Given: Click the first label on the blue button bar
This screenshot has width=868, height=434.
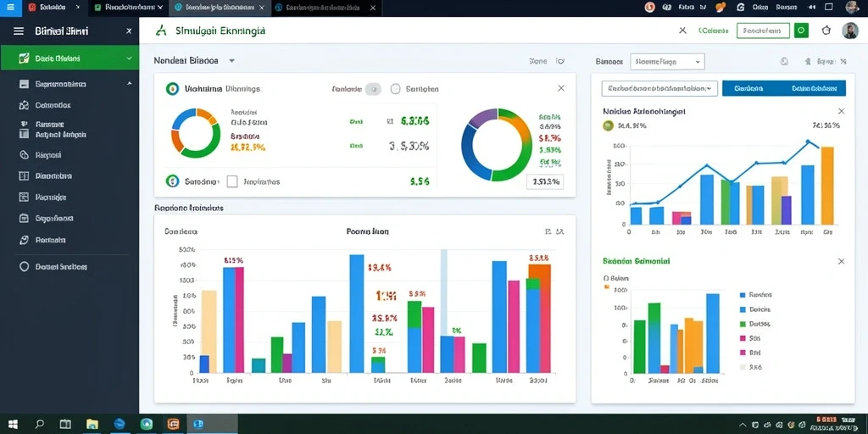Looking at the screenshot, I should (x=749, y=88).
